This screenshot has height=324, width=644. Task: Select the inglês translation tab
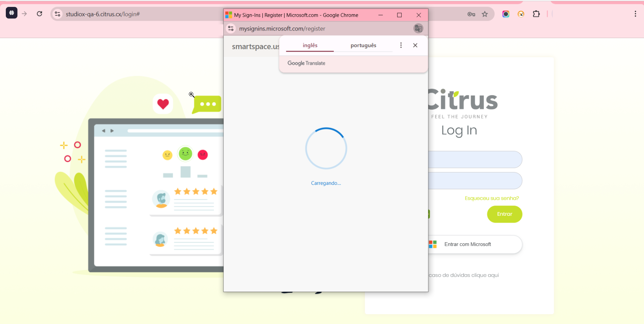(310, 45)
